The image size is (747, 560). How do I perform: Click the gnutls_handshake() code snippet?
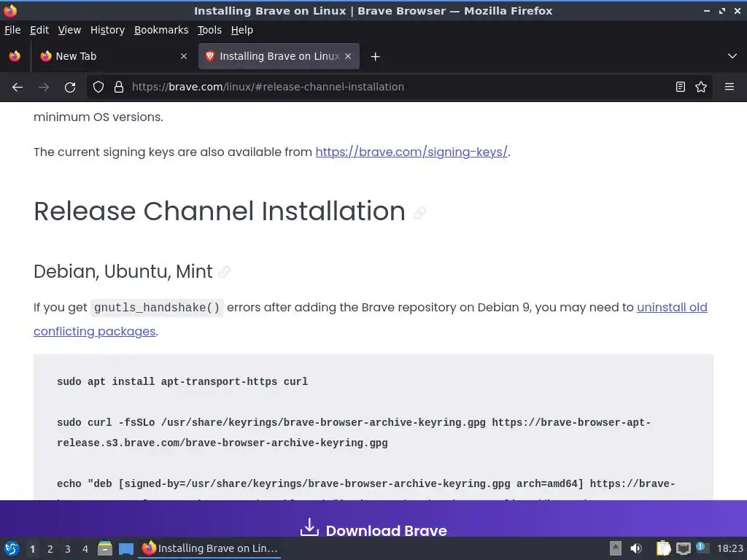[x=157, y=308]
